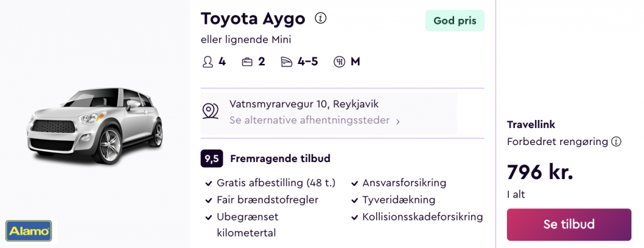
Task: Click the luggage suitcase icon
Action: [247, 62]
